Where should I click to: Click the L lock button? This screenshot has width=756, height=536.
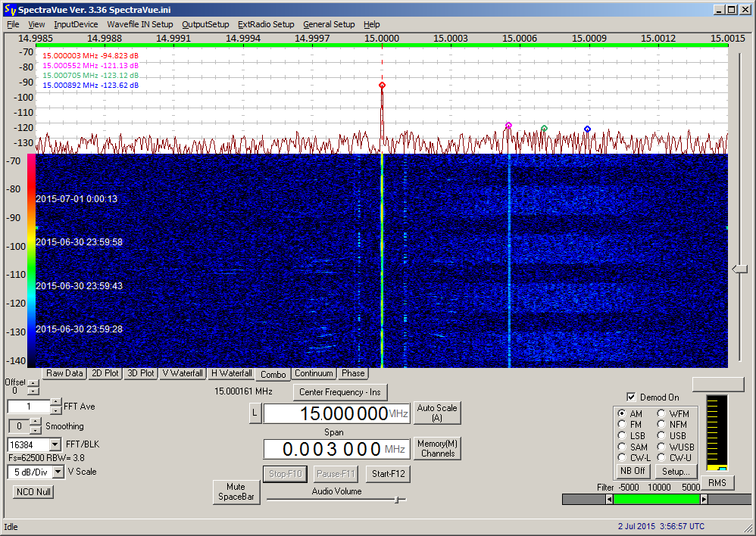tap(255, 413)
